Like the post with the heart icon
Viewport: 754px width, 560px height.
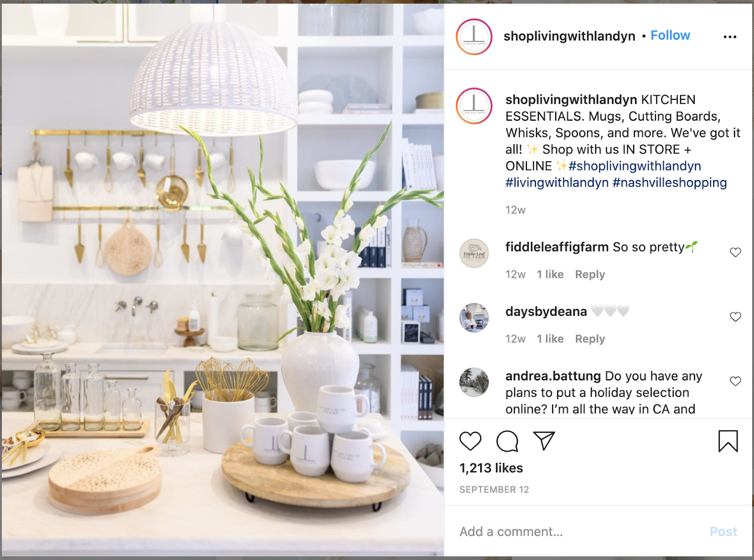pyautogui.click(x=470, y=441)
